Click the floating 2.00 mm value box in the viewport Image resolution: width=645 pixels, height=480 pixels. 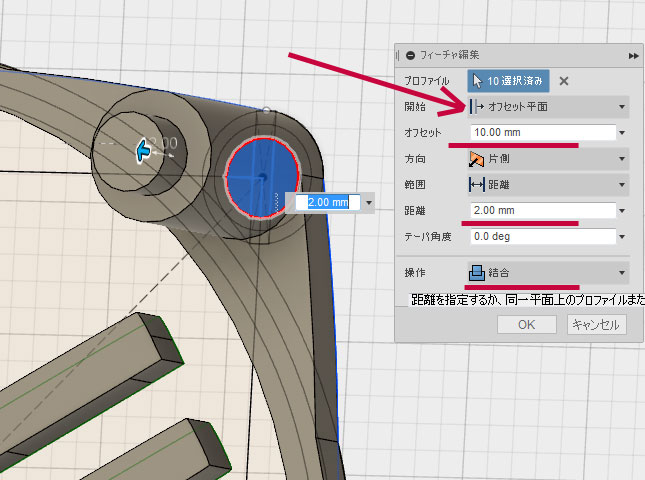point(327,202)
